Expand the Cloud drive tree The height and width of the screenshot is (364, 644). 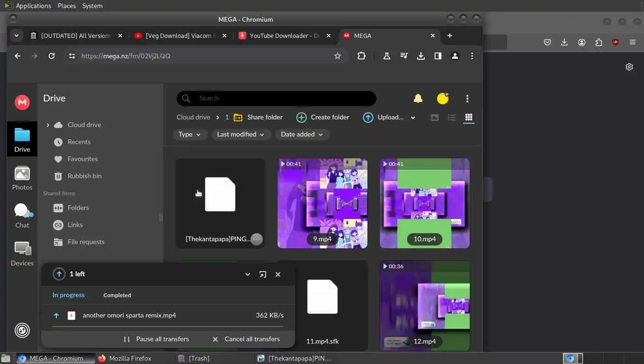pos(48,125)
